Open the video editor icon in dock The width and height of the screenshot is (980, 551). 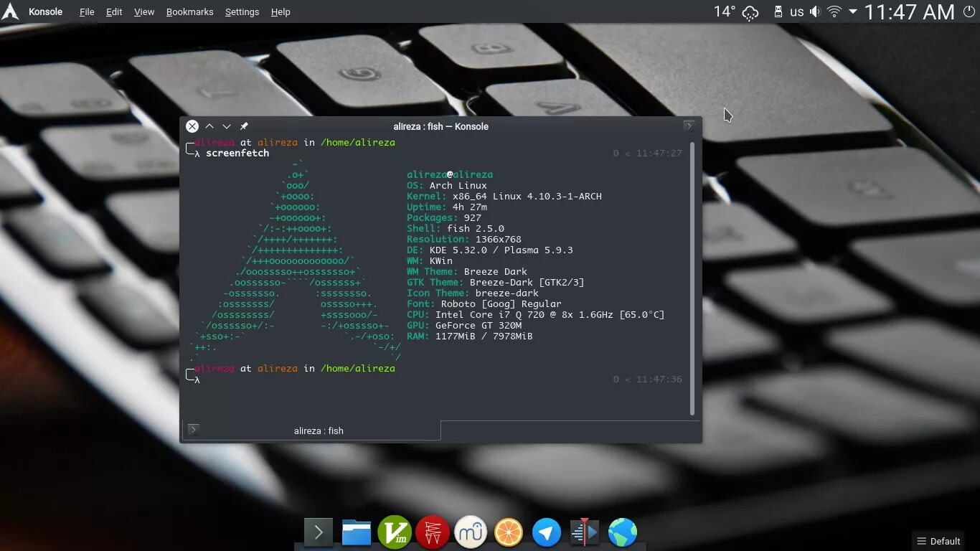pos(585,532)
